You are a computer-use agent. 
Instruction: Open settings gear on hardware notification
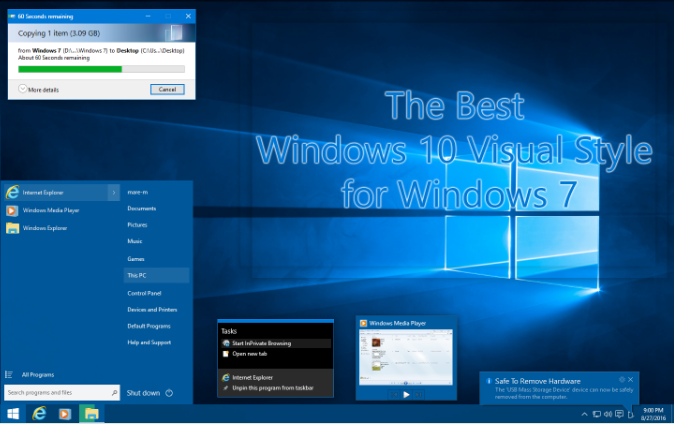coord(622,380)
